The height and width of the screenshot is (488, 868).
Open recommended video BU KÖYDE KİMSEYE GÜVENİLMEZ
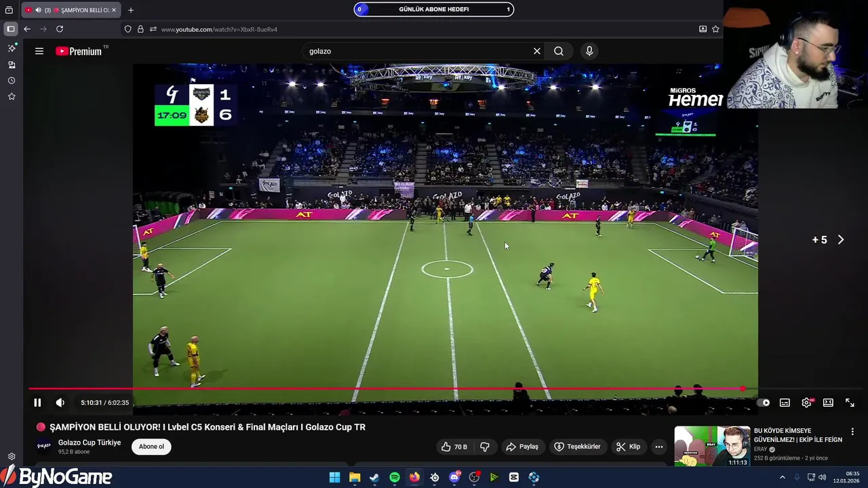tap(798, 435)
